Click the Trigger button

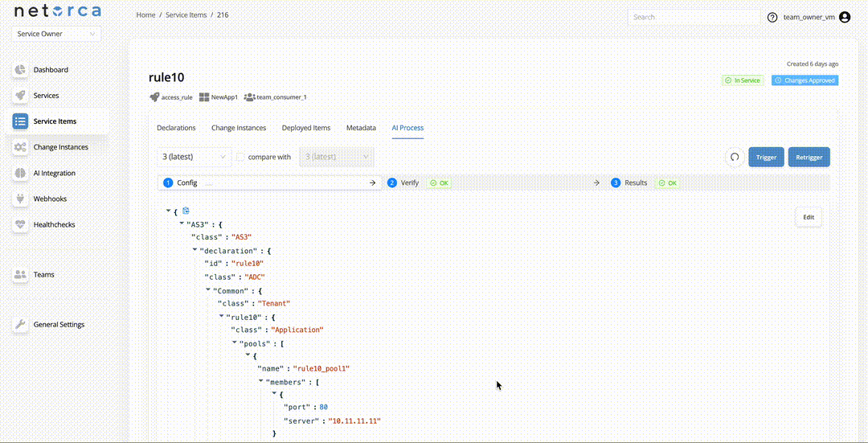(766, 158)
